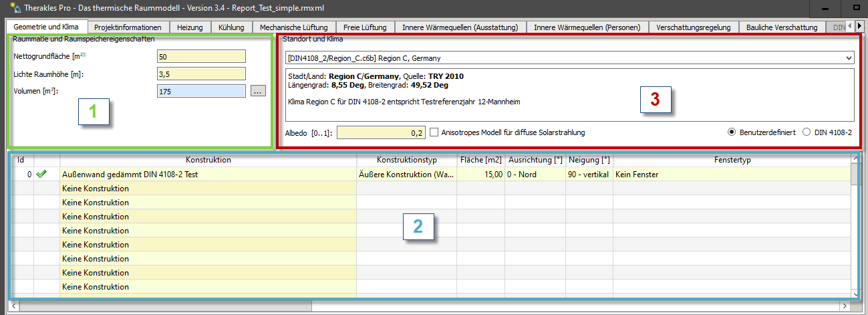Open the volume options ellipsis button
The height and width of the screenshot is (315, 868).
click(258, 91)
